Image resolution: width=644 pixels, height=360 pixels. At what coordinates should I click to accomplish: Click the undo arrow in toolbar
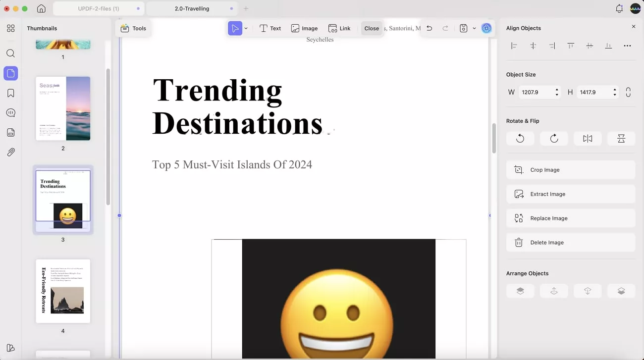tap(429, 28)
